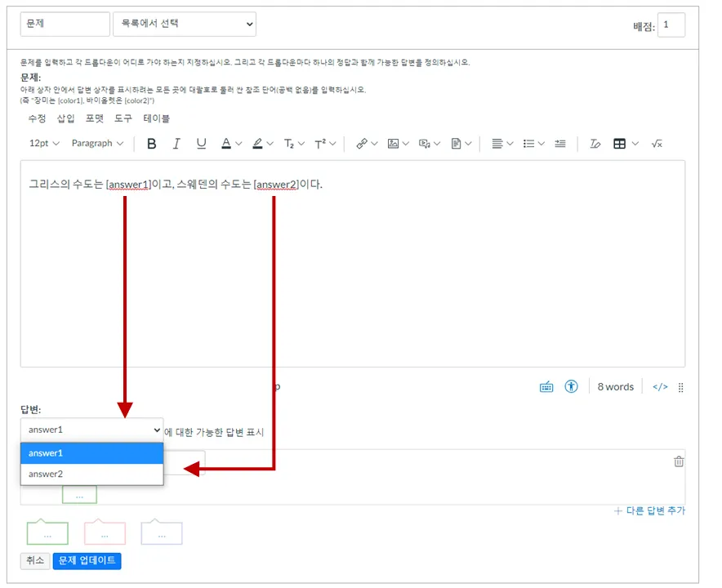Select answer1 in the dropdown list
The height and width of the screenshot is (588, 722).
click(x=92, y=453)
